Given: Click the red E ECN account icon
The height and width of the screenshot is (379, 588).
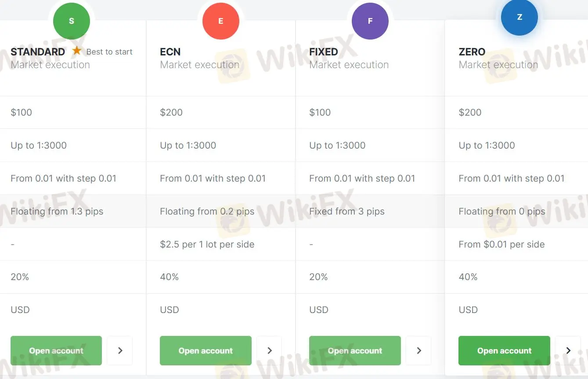Looking at the screenshot, I should [221, 21].
